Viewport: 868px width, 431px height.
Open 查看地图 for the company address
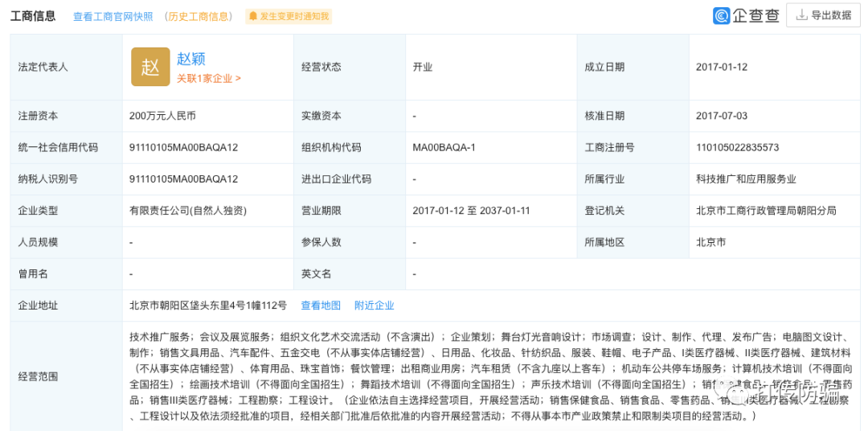[321, 306]
